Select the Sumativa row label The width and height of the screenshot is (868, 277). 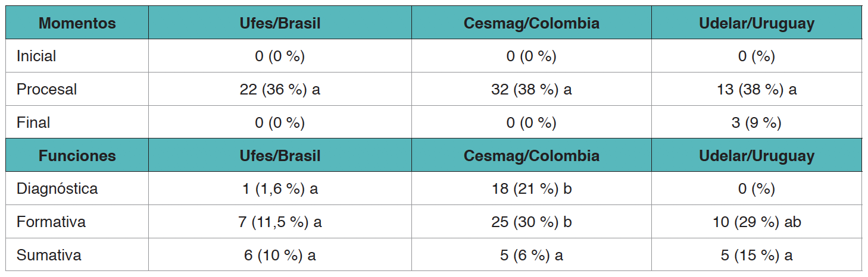[x=49, y=256]
